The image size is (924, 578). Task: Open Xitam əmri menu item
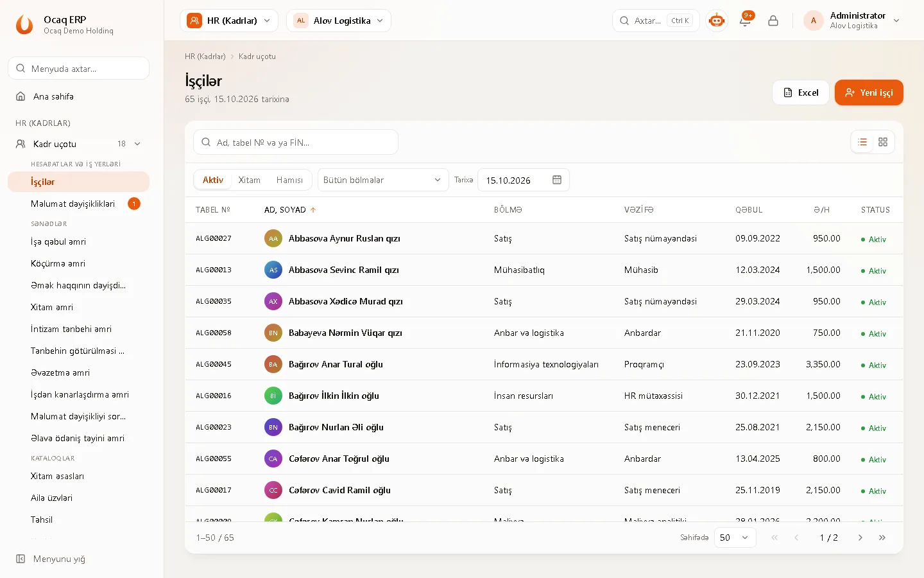(x=78, y=307)
